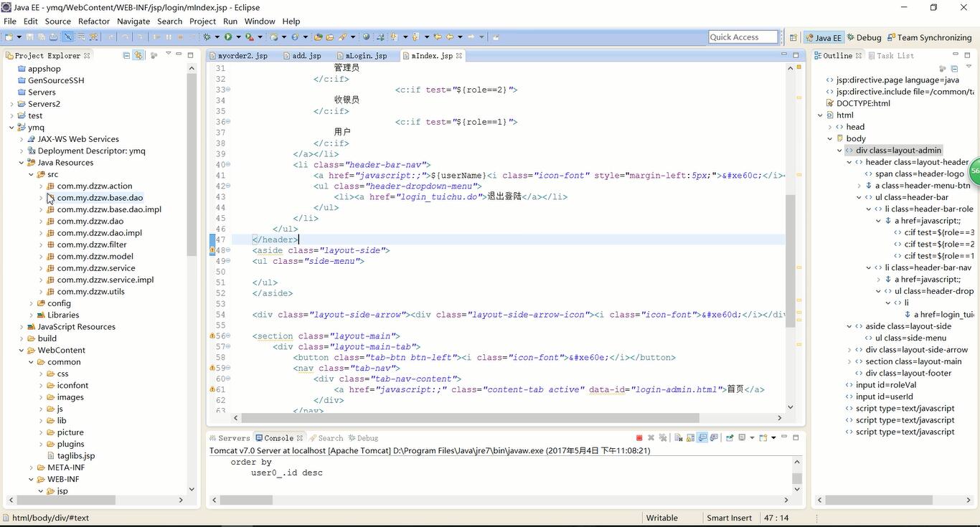Click the Open Web Browser globe icon
980x527 pixels.
366,37
